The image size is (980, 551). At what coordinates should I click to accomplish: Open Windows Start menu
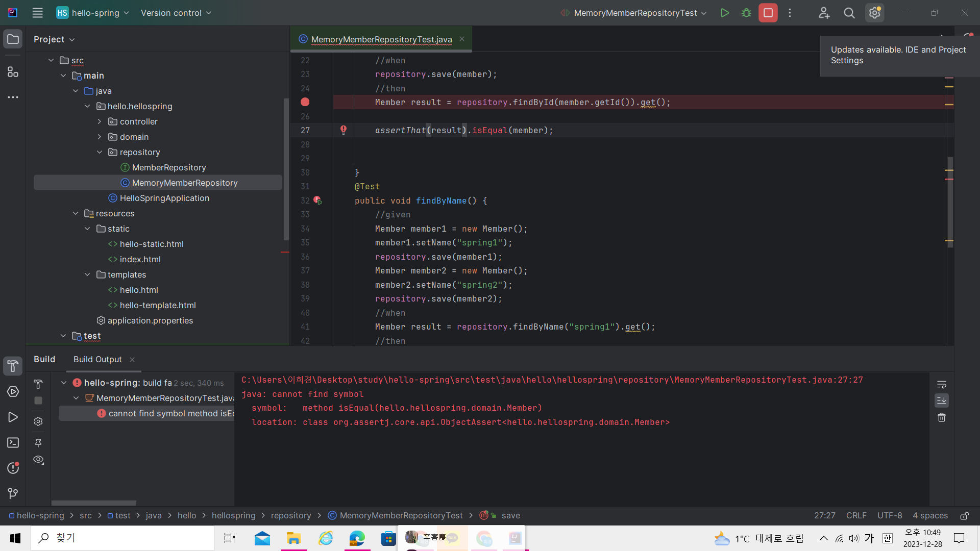[x=15, y=538]
